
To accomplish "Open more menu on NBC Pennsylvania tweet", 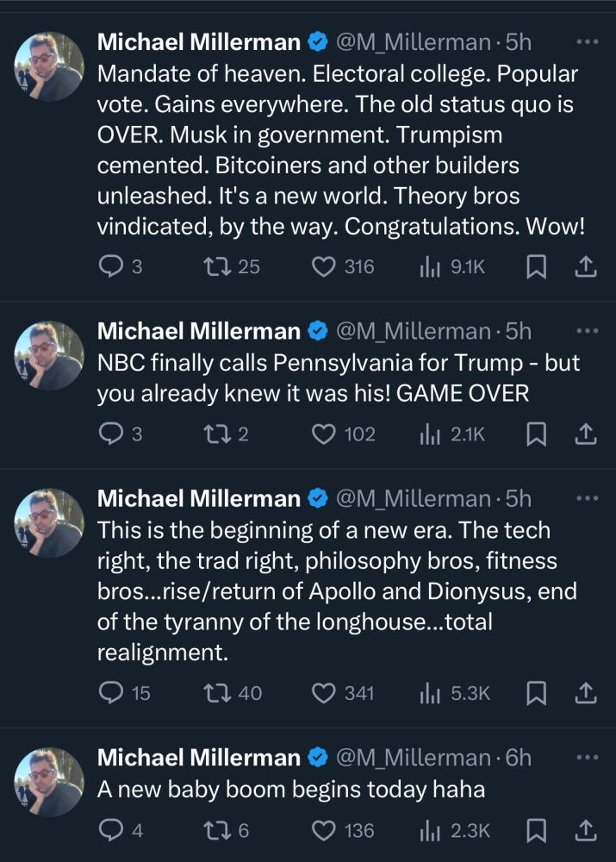I will (586, 331).
